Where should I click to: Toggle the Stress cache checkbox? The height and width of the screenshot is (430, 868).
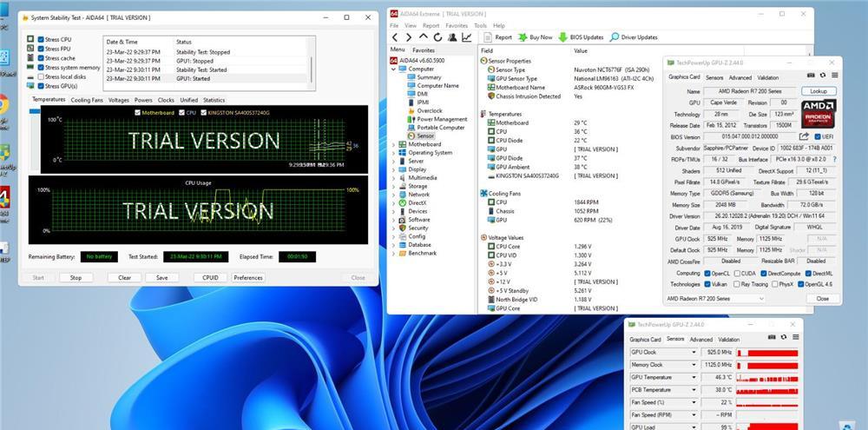pyautogui.click(x=41, y=58)
